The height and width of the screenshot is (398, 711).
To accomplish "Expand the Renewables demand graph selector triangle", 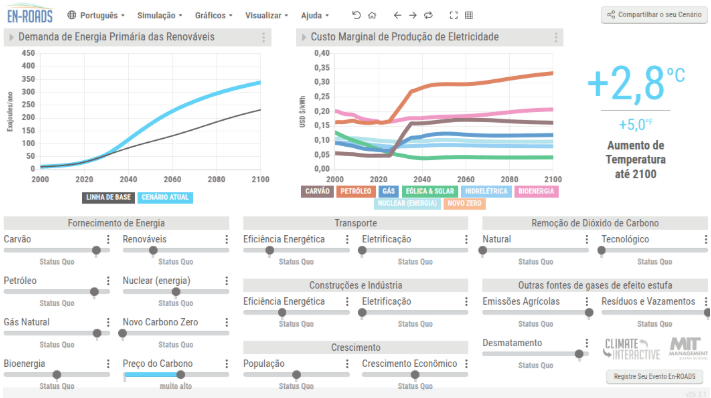I will pos(11,37).
